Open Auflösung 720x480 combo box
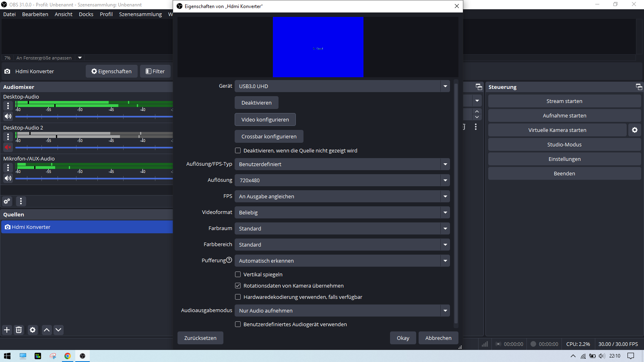 [x=342, y=180]
